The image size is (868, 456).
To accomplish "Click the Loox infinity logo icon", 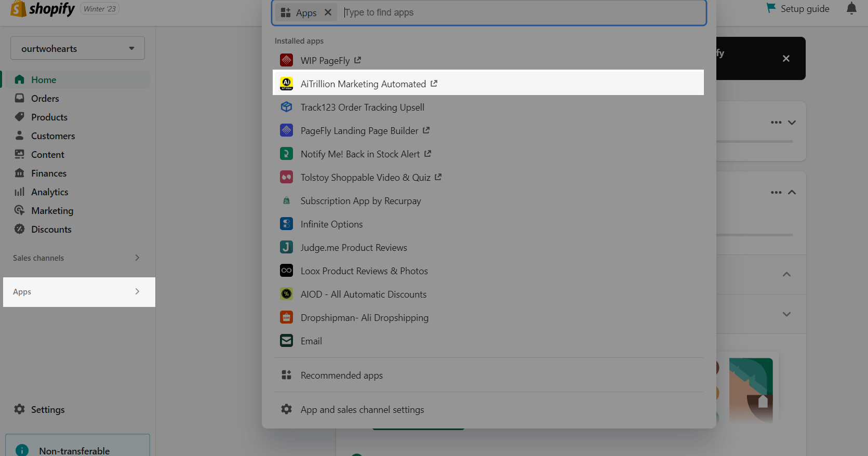I will (x=286, y=271).
